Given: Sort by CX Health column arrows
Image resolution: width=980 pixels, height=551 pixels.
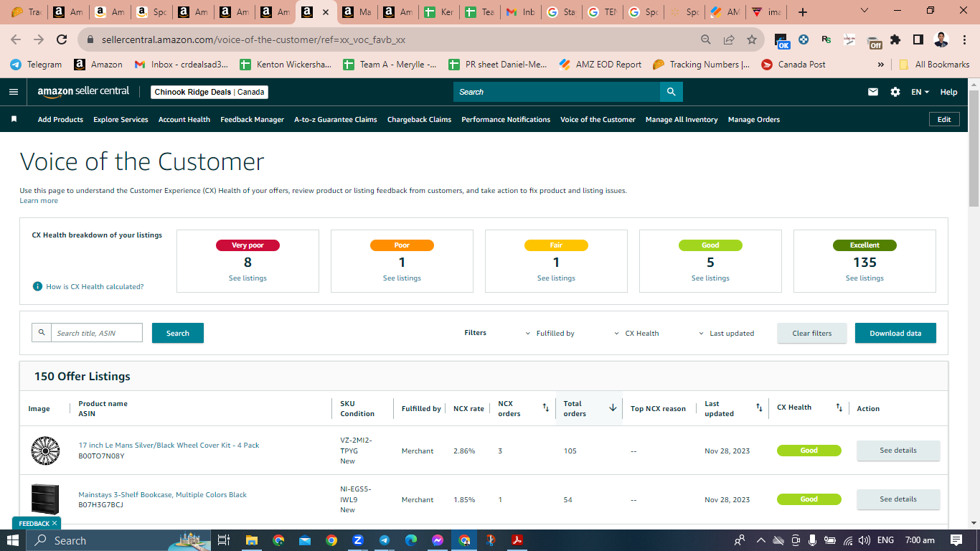Looking at the screenshot, I should pyautogui.click(x=839, y=408).
